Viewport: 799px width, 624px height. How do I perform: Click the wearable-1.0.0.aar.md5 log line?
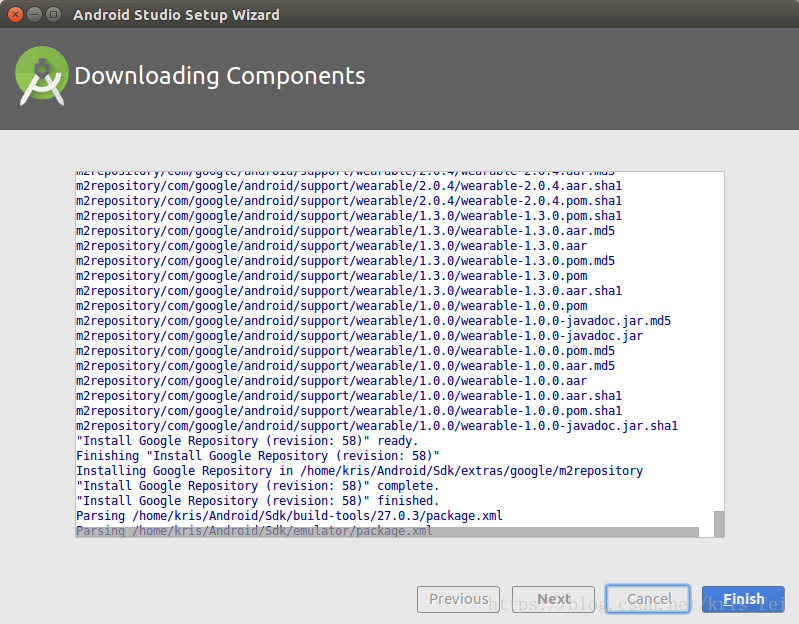coord(345,366)
